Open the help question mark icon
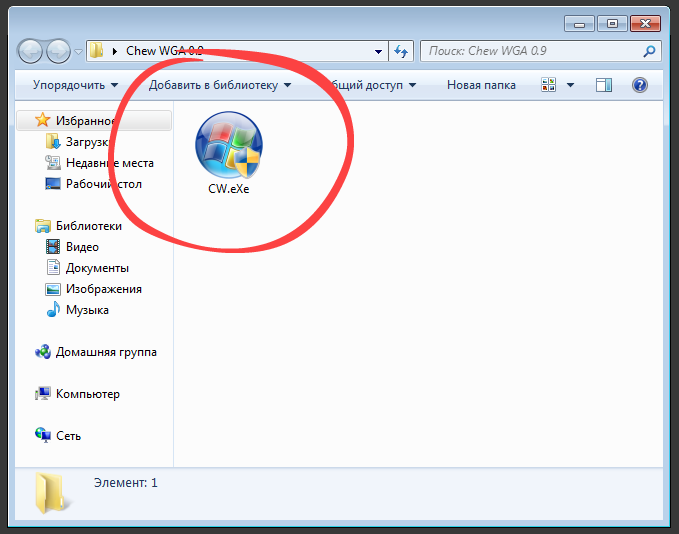Screen dimensions: 679x534 (640, 85)
